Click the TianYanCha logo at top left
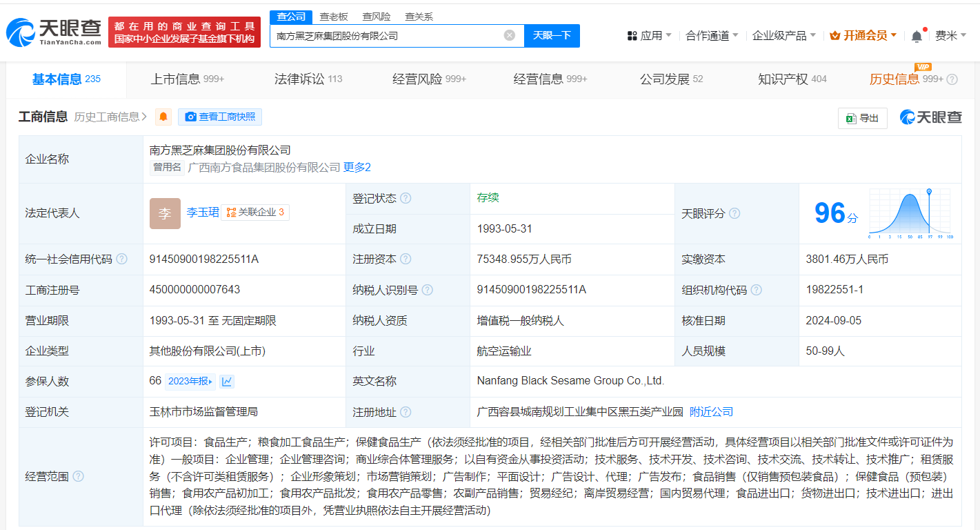The width and height of the screenshot is (980, 530). [54, 32]
